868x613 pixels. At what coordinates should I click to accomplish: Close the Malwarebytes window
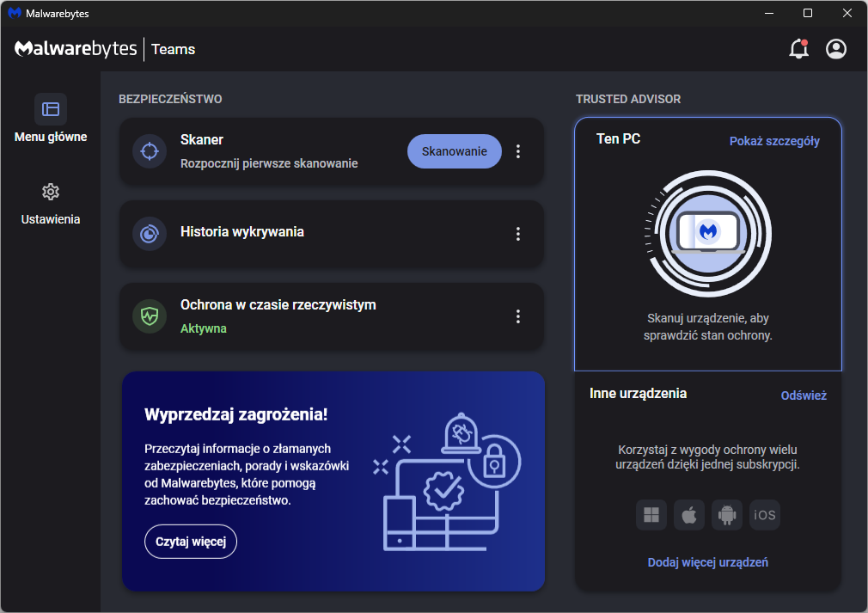[847, 13]
